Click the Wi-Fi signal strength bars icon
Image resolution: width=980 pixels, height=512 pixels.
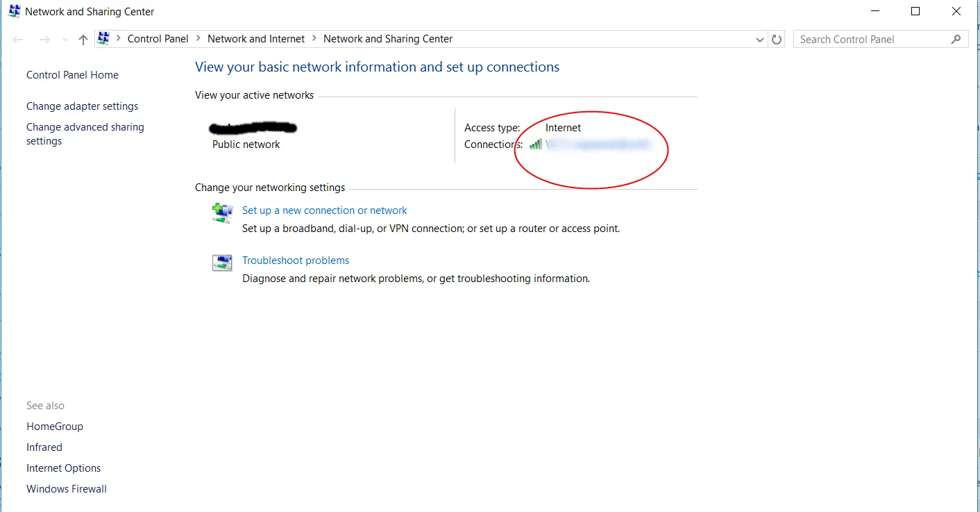click(536, 144)
